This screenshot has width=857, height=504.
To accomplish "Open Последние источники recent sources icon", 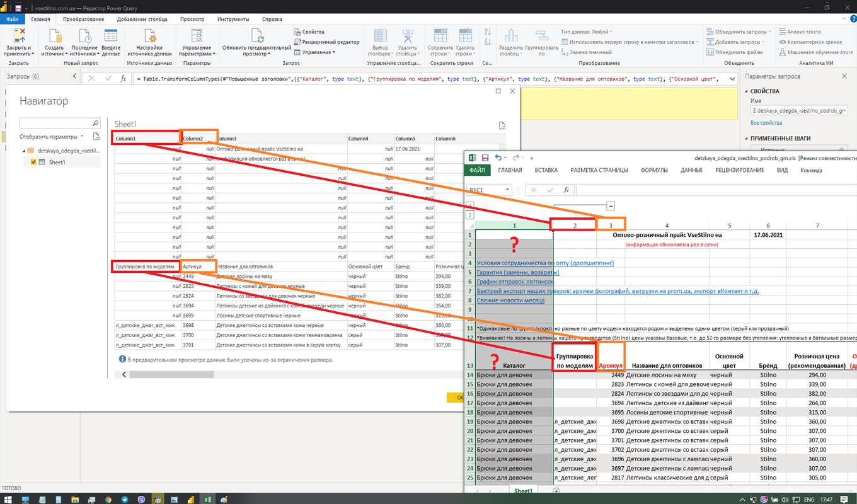I will point(84,36).
